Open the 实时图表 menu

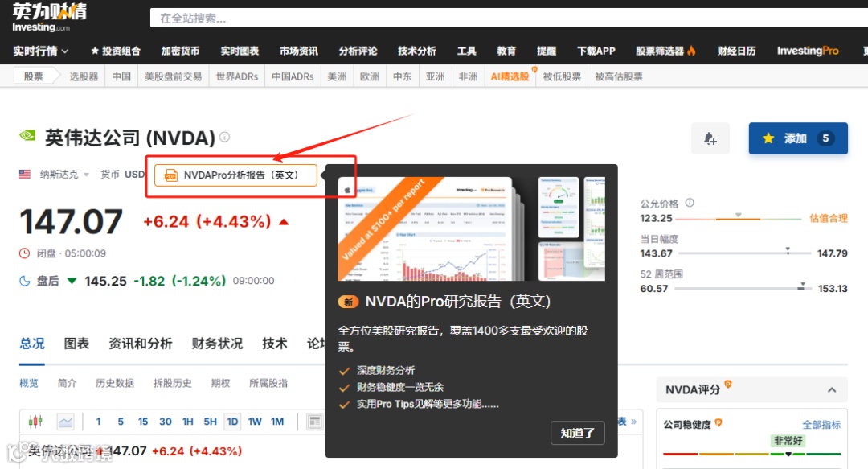[x=240, y=51]
